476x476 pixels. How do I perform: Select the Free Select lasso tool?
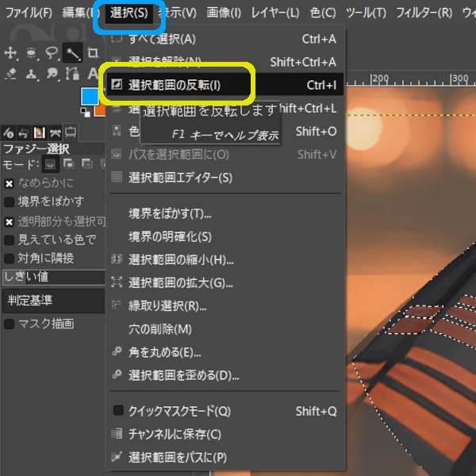(52, 52)
